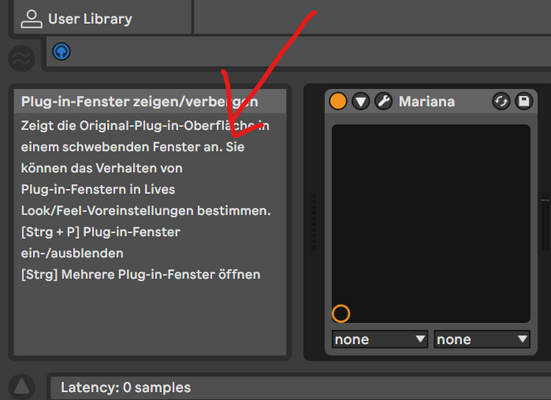The height and width of the screenshot is (400, 551).
Task: Click the wave icon on the left edge
Action: pyautogui.click(x=22, y=58)
